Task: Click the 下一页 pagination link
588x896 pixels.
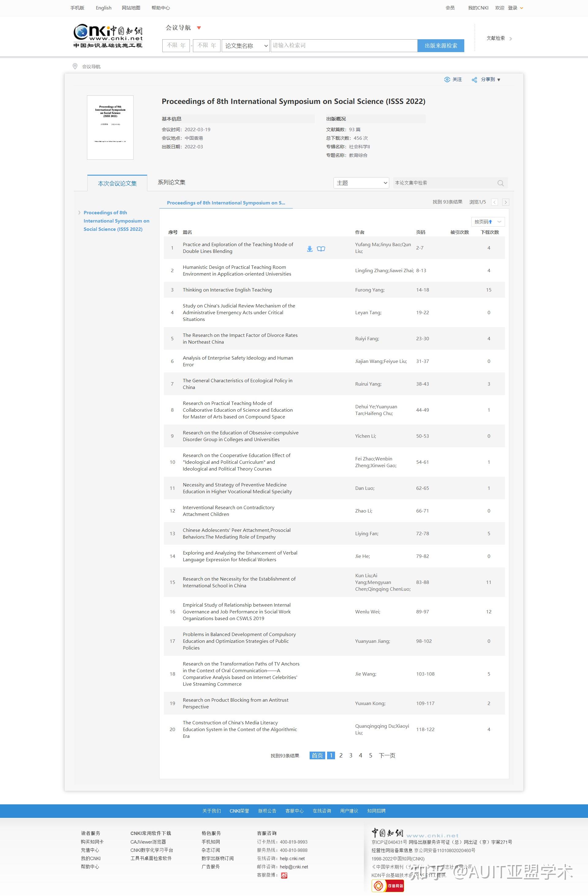Action: point(387,755)
